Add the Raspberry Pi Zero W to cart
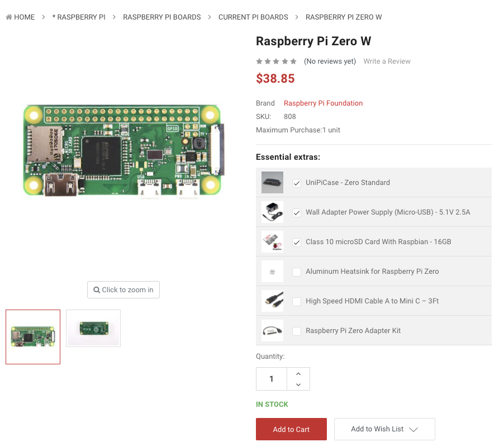 pyautogui.click(x=291, y=429)
